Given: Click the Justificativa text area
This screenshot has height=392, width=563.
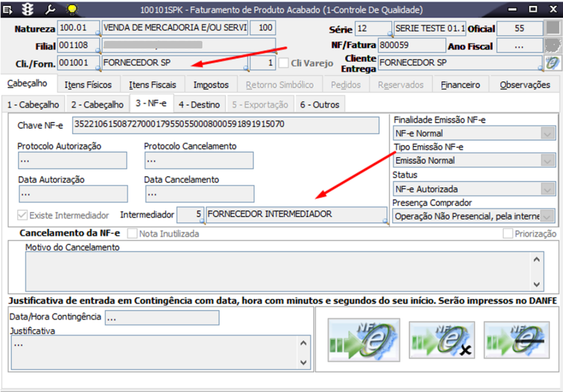Looking at the screenshot, I should 154,353.
